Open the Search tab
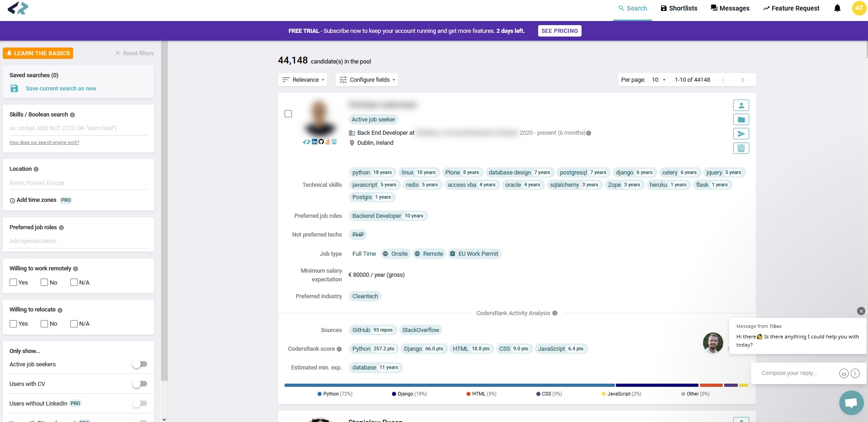The height and width of the screenshot is (422, 868). click(x=632, y=8)
